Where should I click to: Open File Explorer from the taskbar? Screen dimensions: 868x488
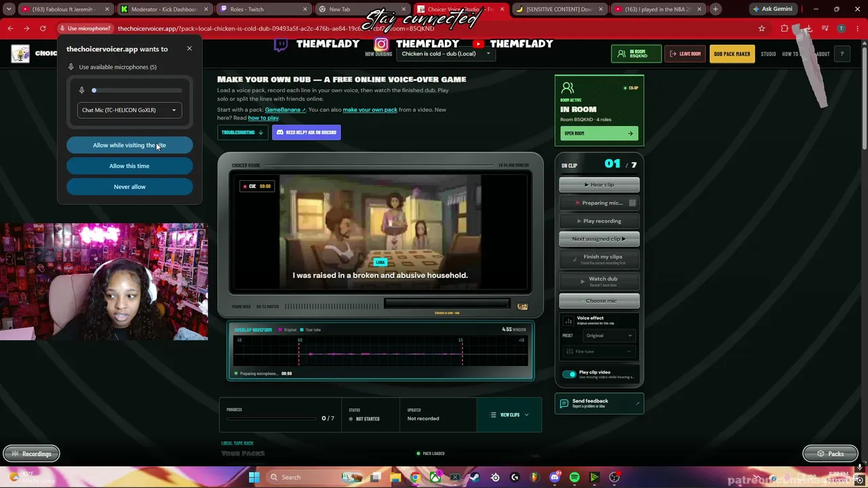coord(395,477)
